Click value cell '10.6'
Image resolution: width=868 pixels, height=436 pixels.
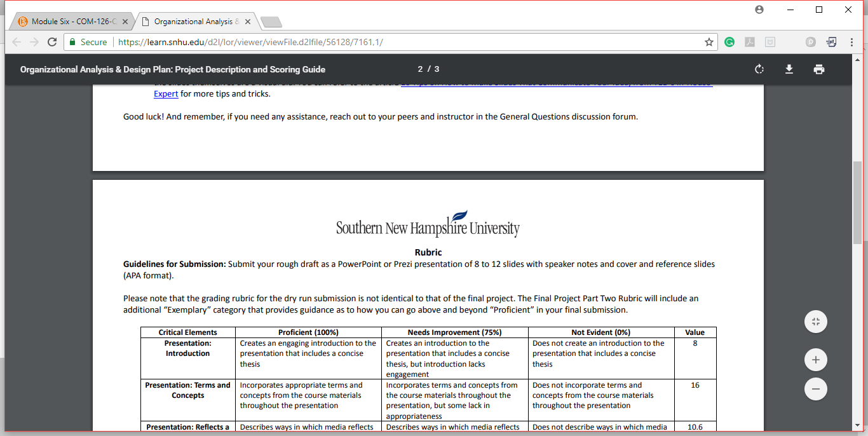pos(695,427)
